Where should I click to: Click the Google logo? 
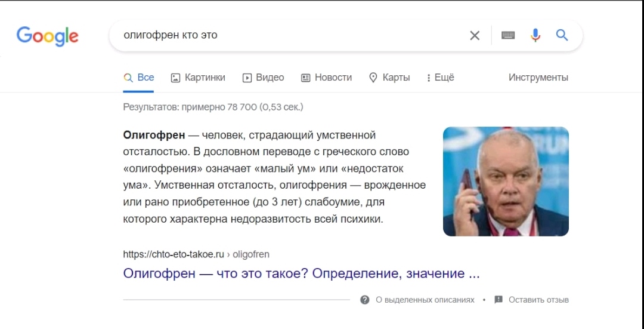47,36
